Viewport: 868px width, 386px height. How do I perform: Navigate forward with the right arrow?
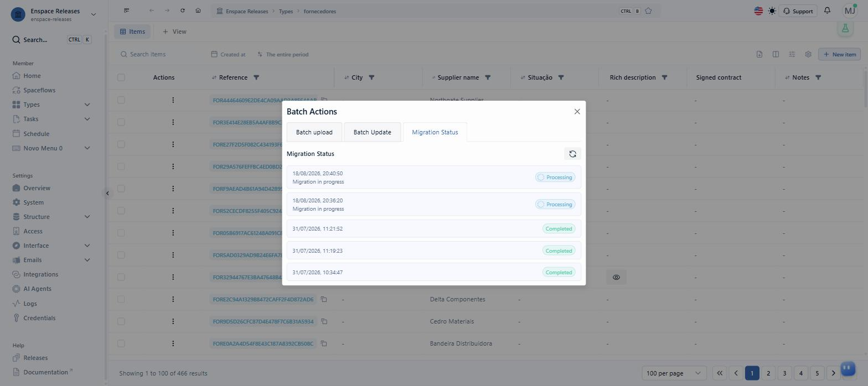[167, 11]
